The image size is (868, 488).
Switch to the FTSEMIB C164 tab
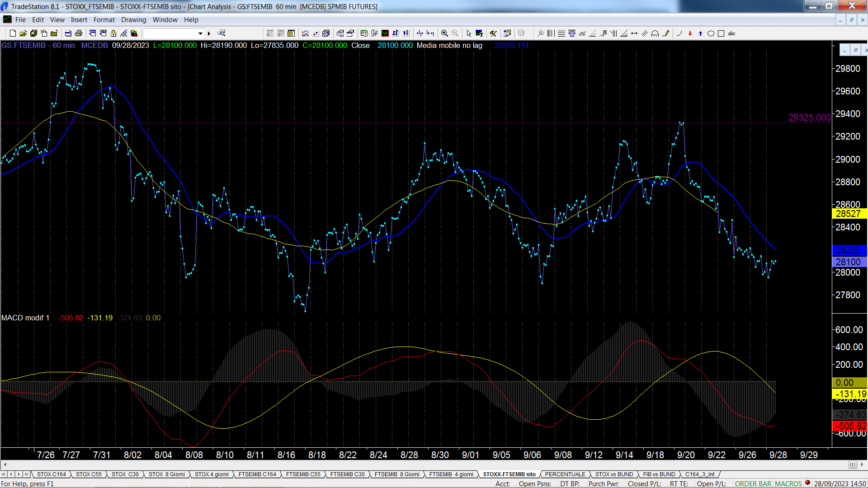pos(257,474)
